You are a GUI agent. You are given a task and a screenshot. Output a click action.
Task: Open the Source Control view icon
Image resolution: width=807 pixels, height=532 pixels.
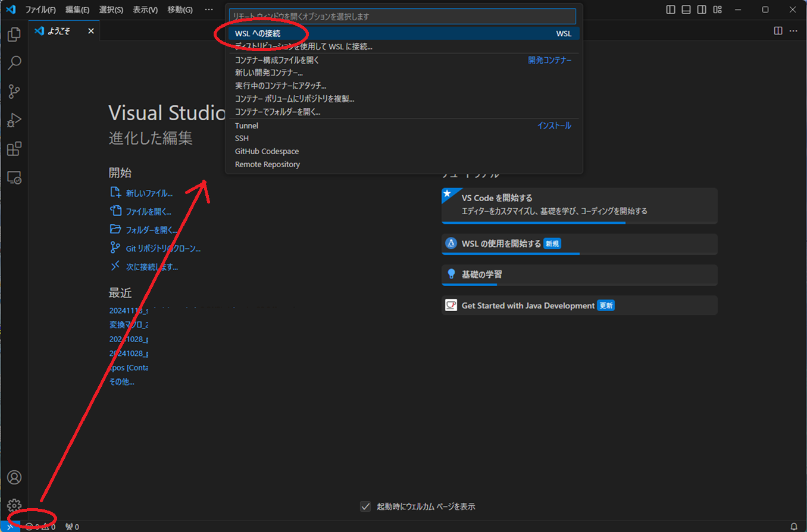point(14,92)
